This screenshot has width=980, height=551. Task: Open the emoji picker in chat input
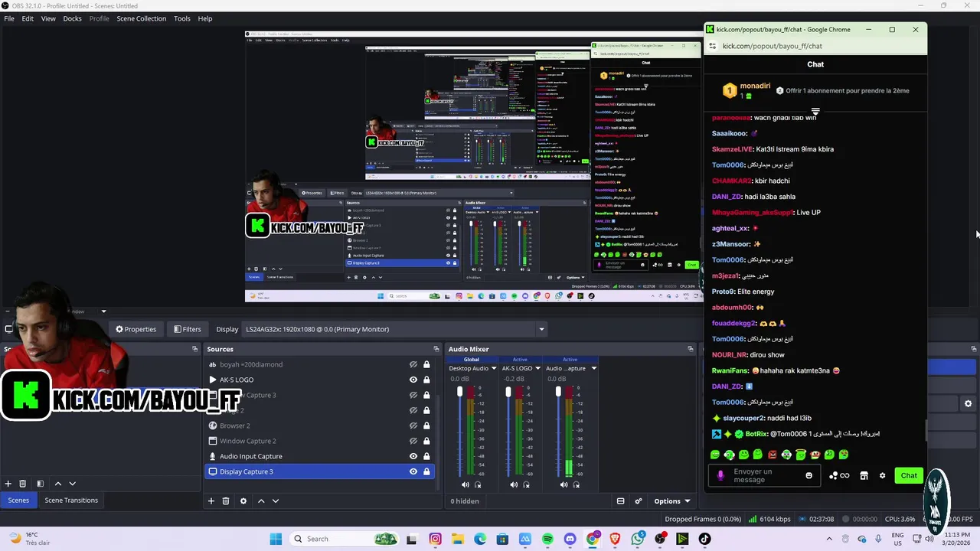coord(808,475)
